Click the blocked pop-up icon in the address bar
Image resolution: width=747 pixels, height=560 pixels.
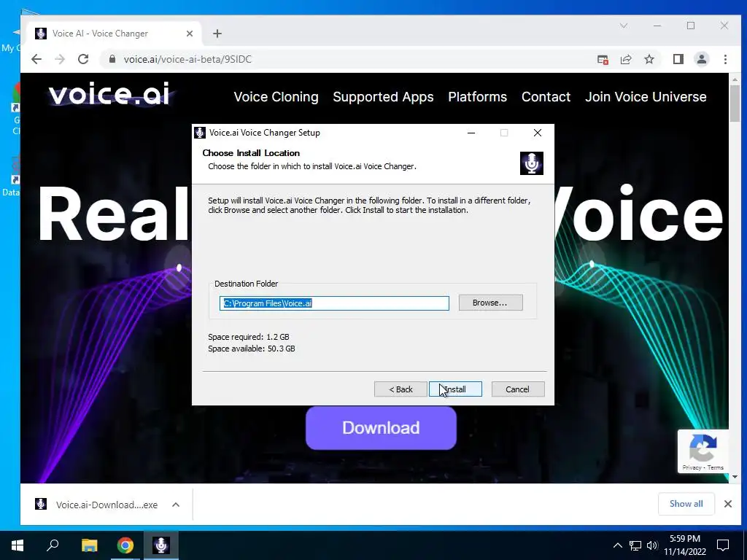603,60
